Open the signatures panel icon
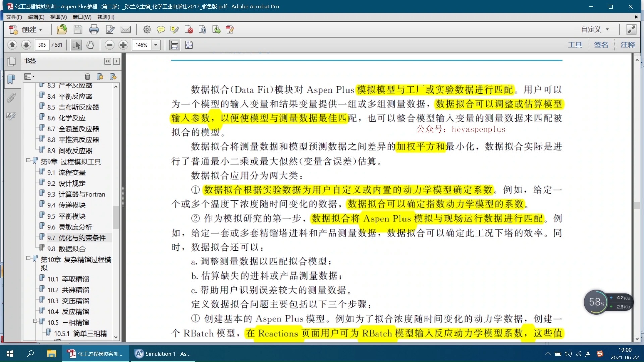This screenshot has height=362, width=644. pos(11,116)
